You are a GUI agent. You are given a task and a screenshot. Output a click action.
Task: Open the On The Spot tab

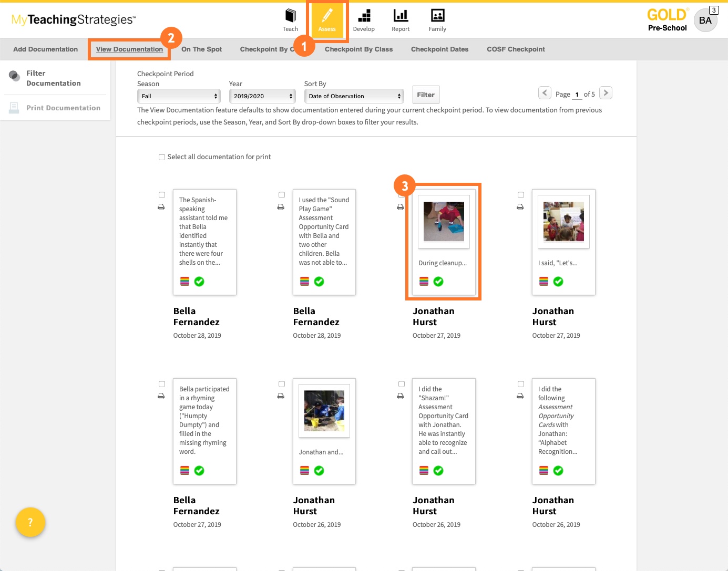[201, 49]
